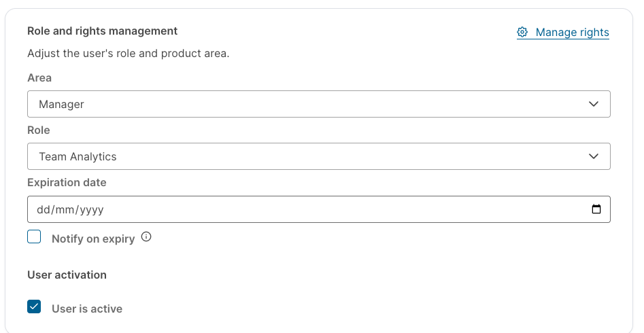Click the info icon next to Notify on expiry

point(146,236)
